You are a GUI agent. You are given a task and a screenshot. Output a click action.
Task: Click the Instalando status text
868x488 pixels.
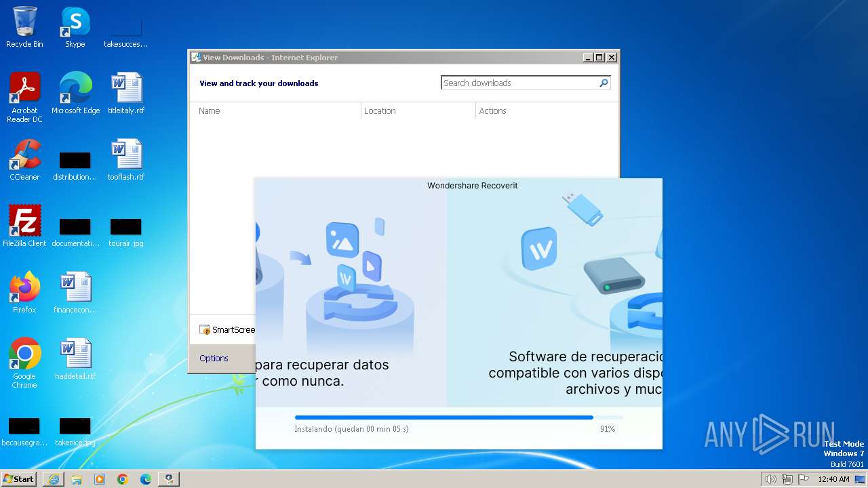click(351, 429)
